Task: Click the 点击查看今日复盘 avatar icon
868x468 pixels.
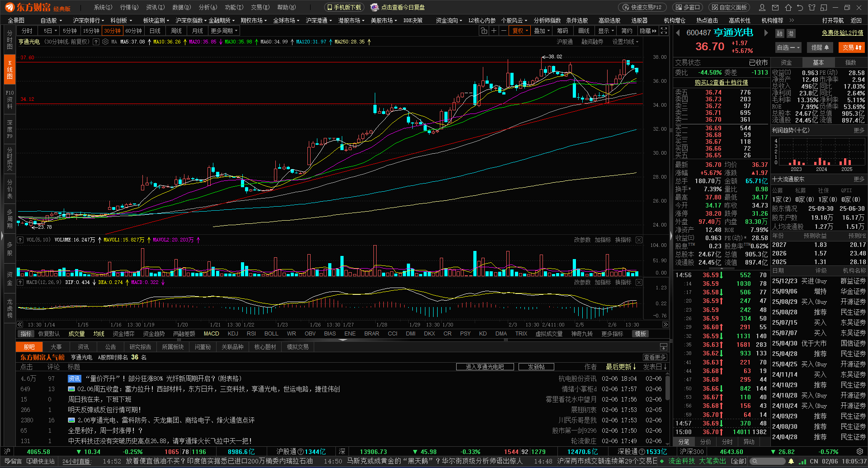Action: pyautogui.click(x=374, y=7)
